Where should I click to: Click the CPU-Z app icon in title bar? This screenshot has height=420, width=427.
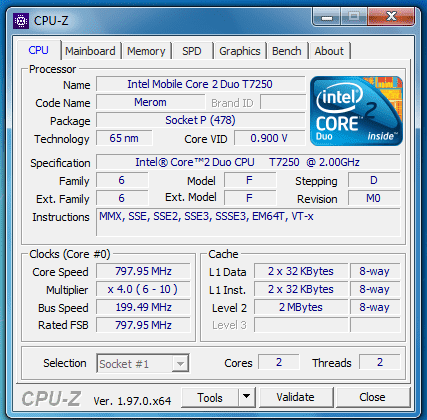tap(21, 21)
